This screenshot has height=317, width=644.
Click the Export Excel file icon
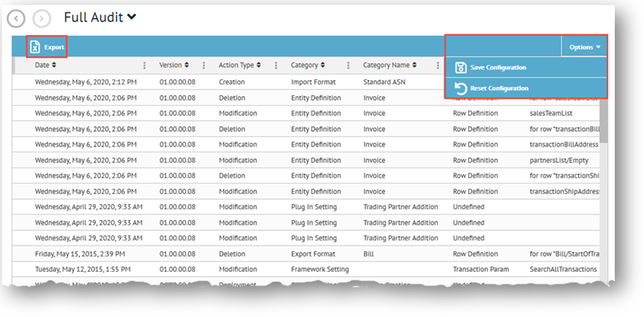pyautogui.click(x=36, y=47)
